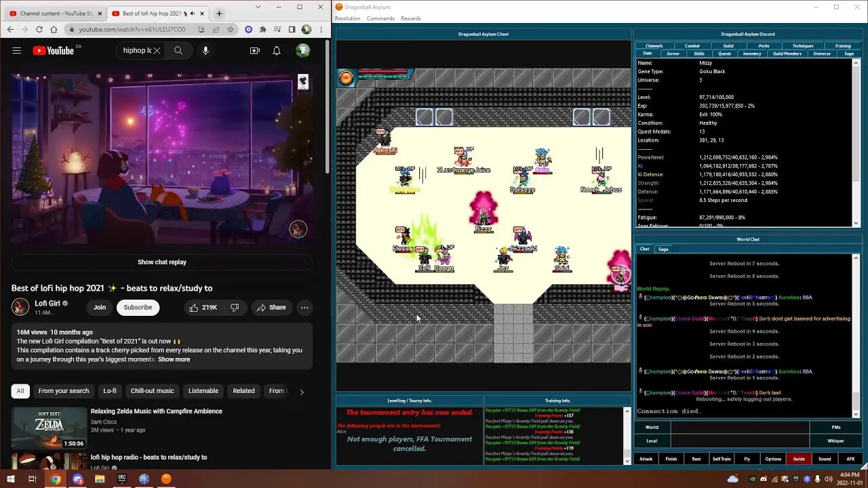Run the YouTube search magnifier button
The image size is (868, 488).
point(178,50)
